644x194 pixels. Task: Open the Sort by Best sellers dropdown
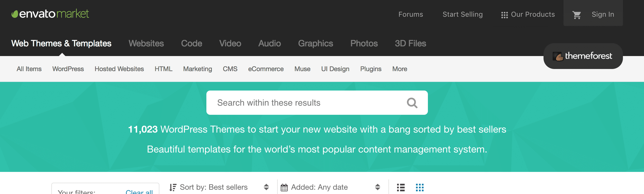[219, 187]
